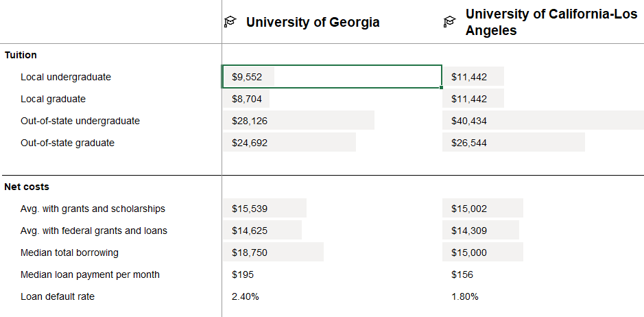Screen dimensions: 644x317
Task: Click Georgia out-of-state undergraduate $28,126 cell
Action: pos(250,121)
